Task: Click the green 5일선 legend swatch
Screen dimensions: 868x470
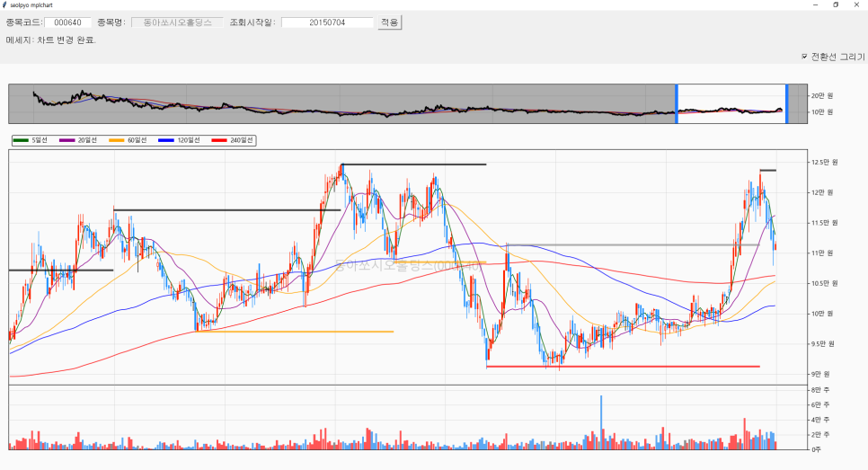Action: (21, 140)
